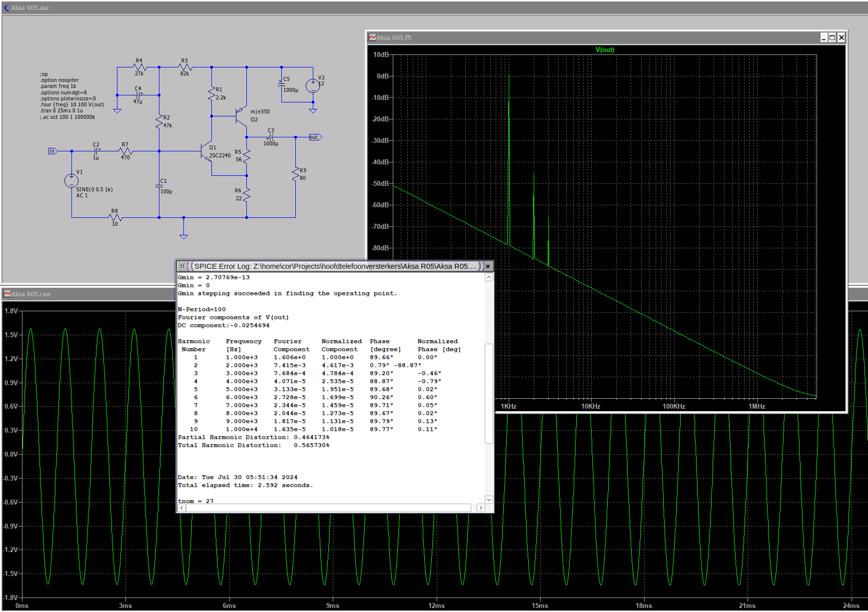Click the 1KHz label on FFT frequency axis
The height and width of the screenshot is (612, 868).
point(509,406)
